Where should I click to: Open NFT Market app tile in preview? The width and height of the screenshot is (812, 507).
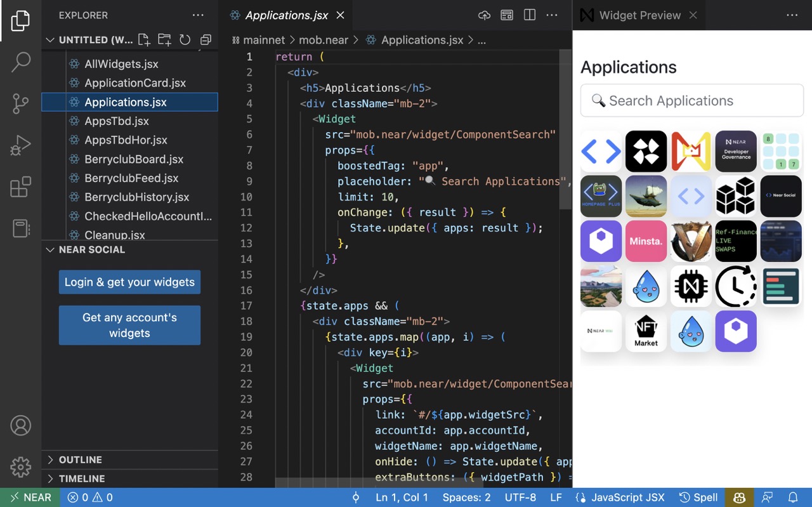coord(646,331)
